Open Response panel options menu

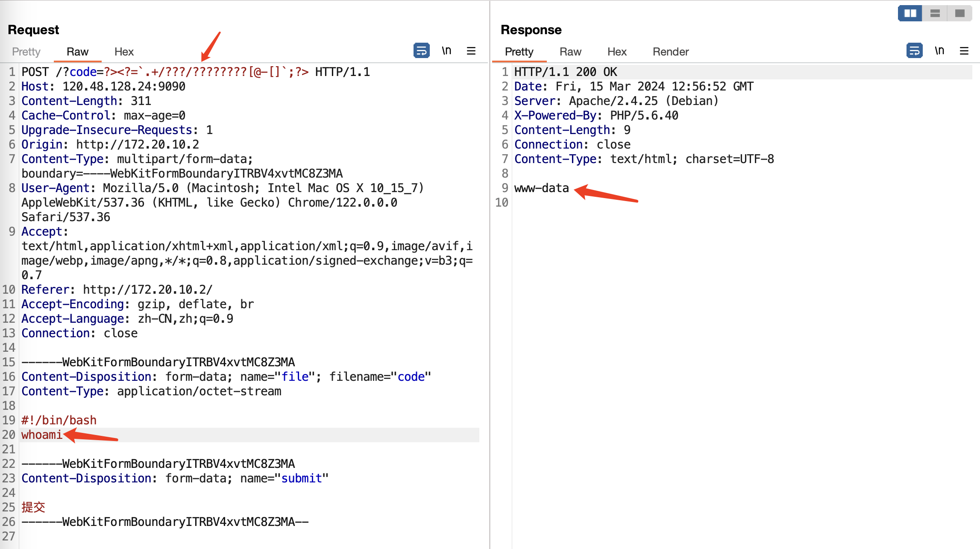pyautogui.click(x=964, y=51)
